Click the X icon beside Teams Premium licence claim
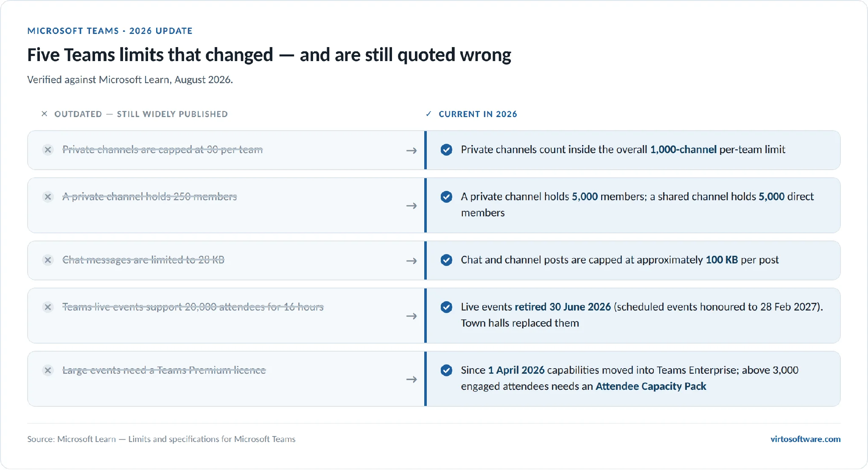868x470 pixels. click(48, 370)
